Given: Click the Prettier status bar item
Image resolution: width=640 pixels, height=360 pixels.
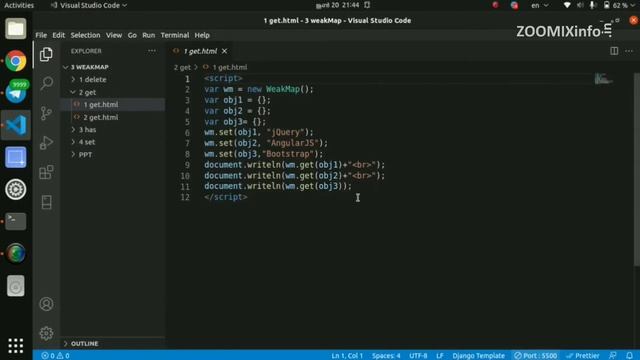Looking at the screenshot, I should 583,356.
